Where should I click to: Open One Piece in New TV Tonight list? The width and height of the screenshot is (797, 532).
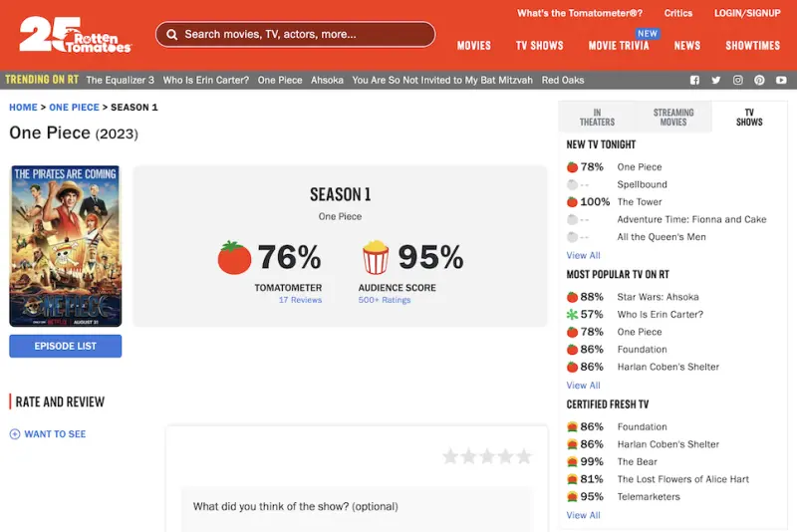pos(640,167)
